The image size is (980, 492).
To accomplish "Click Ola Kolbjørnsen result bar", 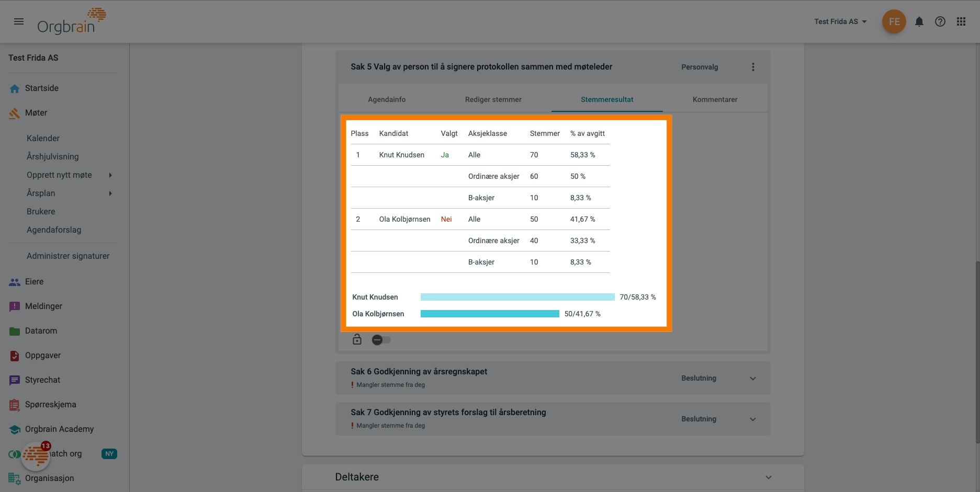I will click(490, 314).
